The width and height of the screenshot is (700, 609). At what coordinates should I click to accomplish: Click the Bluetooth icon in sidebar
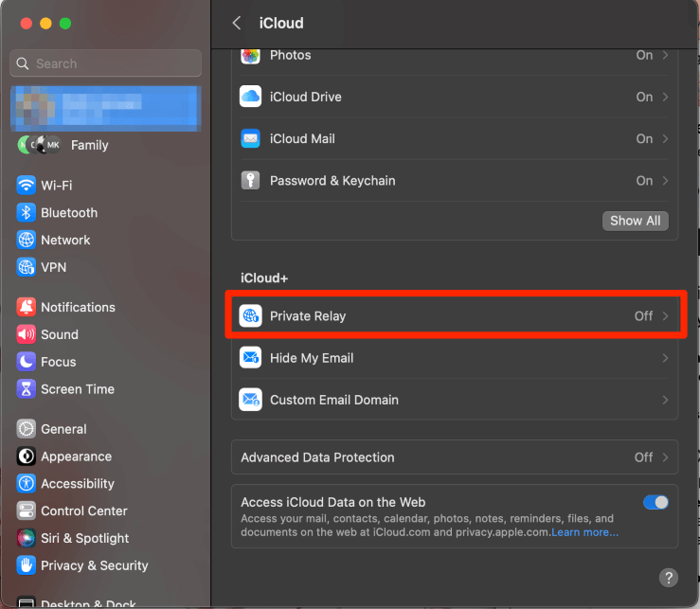[x=27, y=212]
